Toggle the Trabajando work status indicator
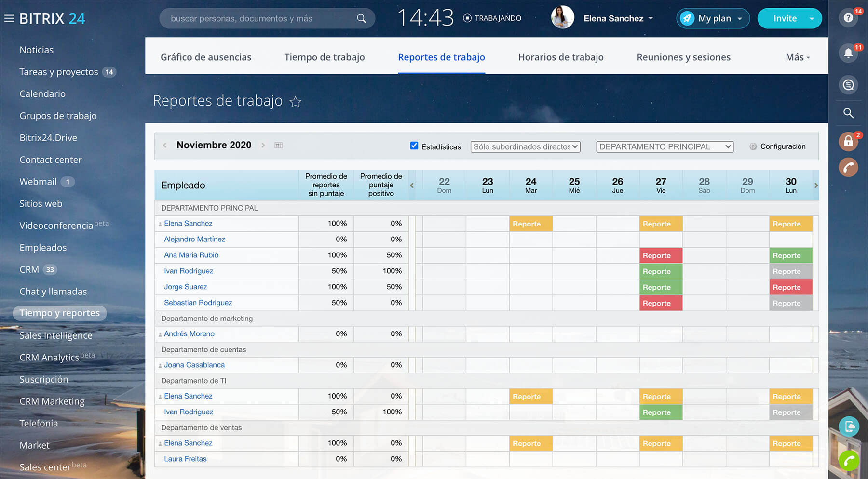This screenshot has width=868, height=479. click(492, 18)
